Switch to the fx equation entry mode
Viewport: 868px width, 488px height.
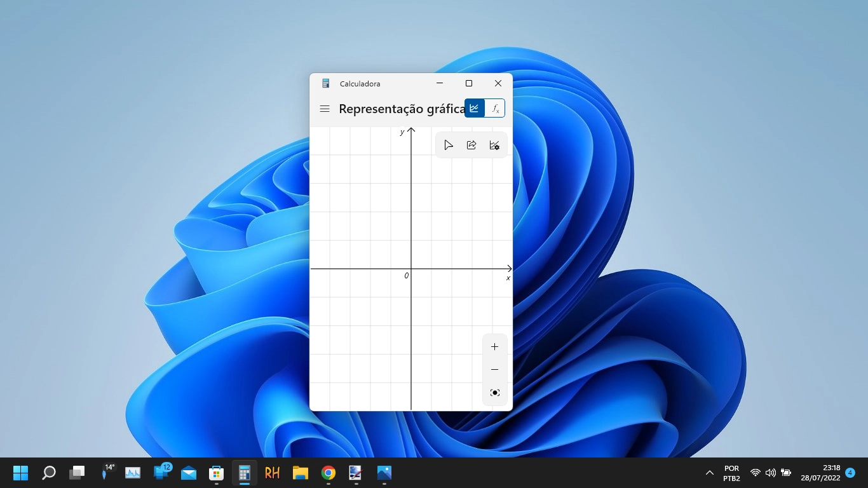coord(495,108)
